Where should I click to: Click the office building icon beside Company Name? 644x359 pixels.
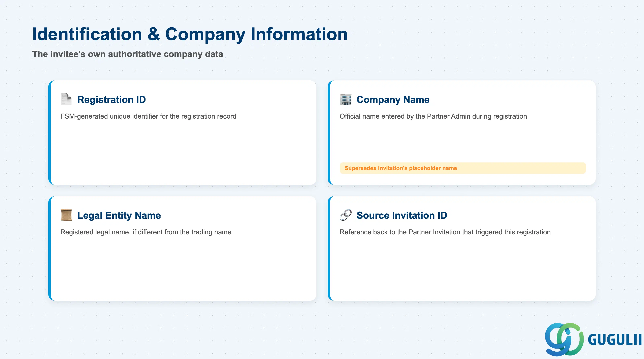[346, 99]
